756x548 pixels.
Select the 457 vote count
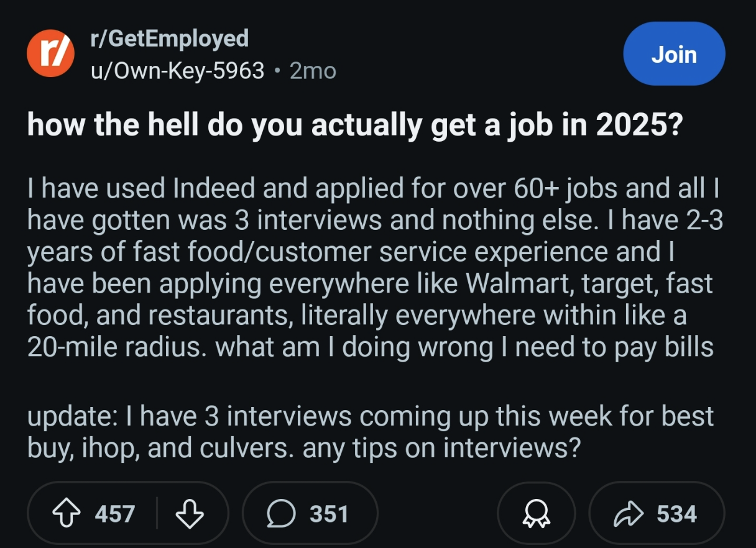(x=116, y=513)
